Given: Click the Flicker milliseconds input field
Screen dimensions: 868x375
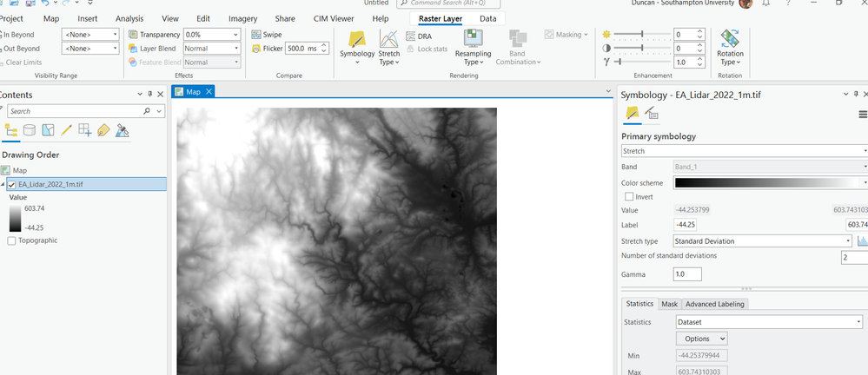Looking at the screenshot, I should [302, 48].
